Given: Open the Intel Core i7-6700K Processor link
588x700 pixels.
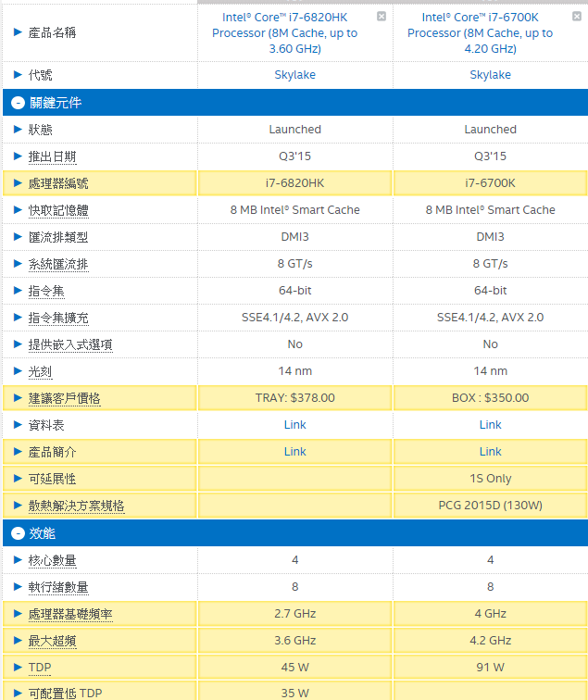Looking at the screenshot, I should (x=481, y=33).
